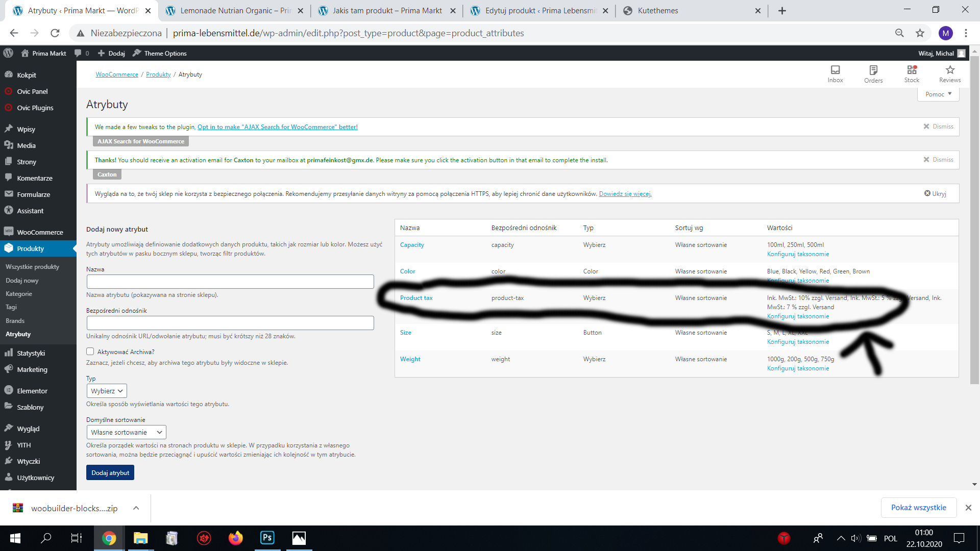Click the Dowiedz się więcej link

click(625, 194)
